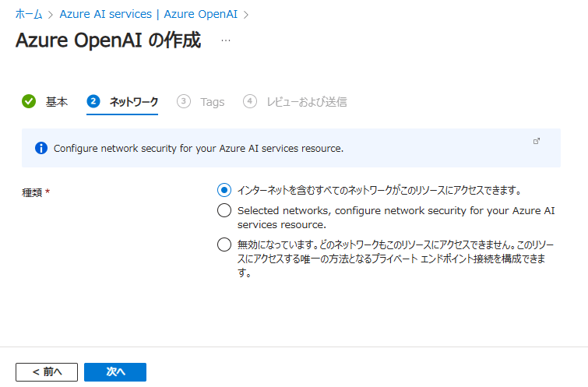588x387 pixels.
Task: Open the ホーム breadcrumb link
Action: click(29, 14)
